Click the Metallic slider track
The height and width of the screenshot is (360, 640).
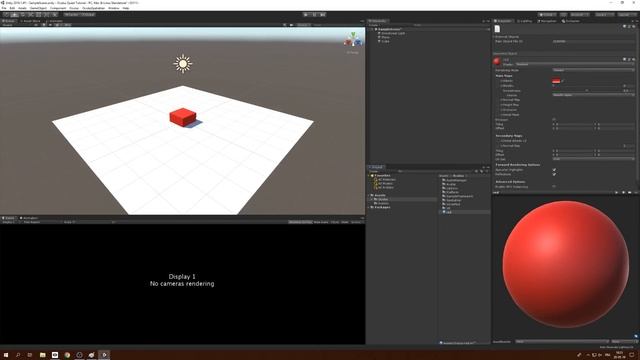tap(585, 86)
